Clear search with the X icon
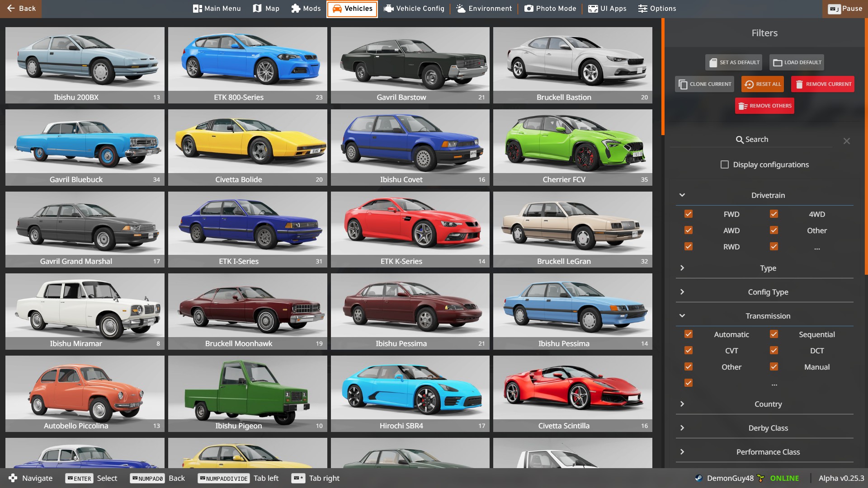868x488 pixels. pyautogui.click(x=847, y=141)
